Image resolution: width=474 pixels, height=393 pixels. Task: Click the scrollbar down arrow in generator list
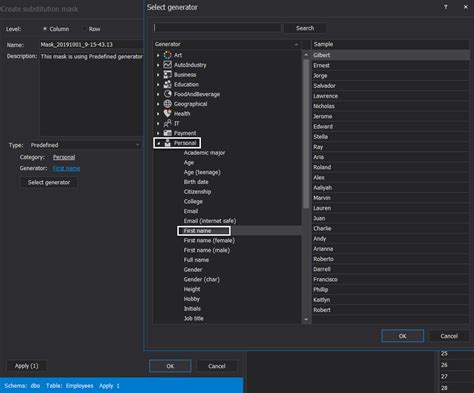306,319
